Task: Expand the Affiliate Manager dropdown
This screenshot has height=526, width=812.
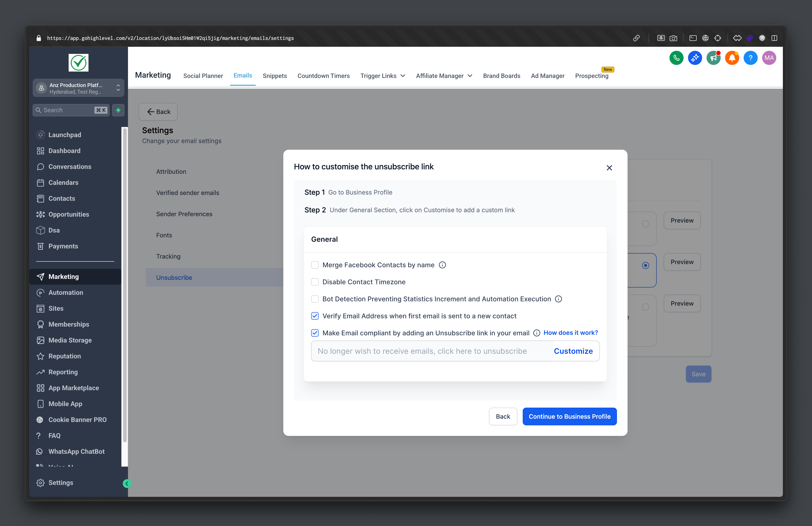Action: coord(444,76)
